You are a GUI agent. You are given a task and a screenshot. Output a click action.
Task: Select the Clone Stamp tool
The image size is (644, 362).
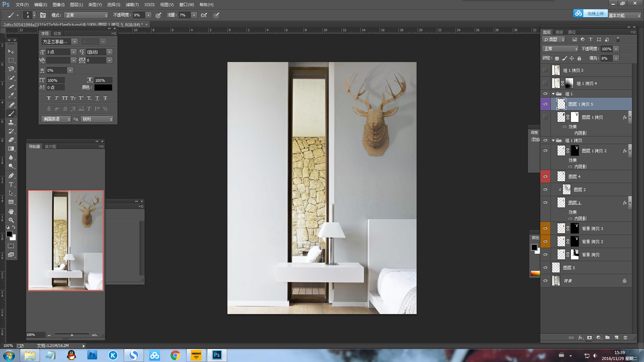pyautogui.click(x=11, y=122)
